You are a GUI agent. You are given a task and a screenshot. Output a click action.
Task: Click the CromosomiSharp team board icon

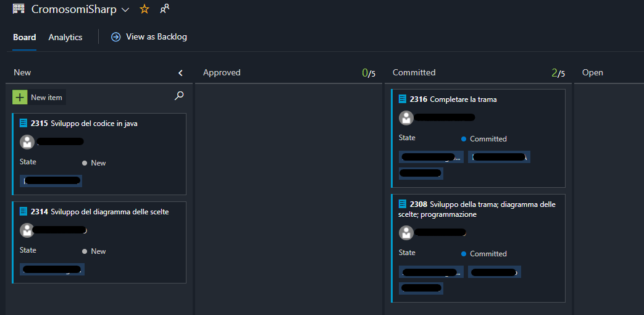19,9
